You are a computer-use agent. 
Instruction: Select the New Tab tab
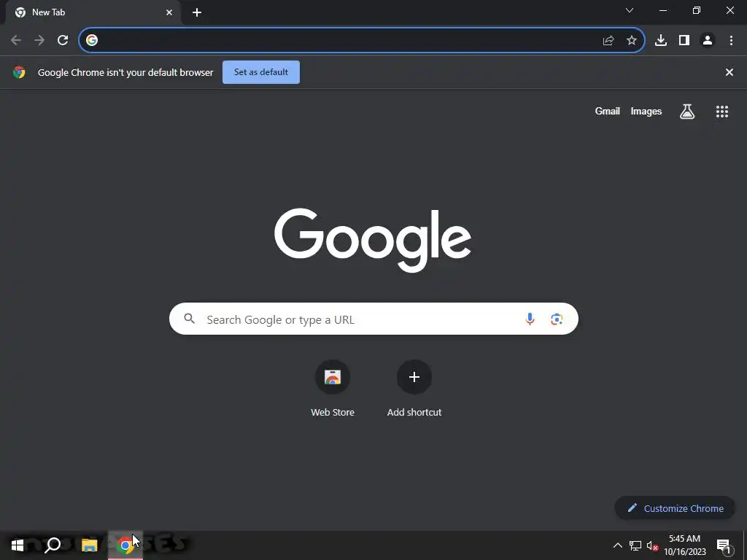tap(93, 12)
